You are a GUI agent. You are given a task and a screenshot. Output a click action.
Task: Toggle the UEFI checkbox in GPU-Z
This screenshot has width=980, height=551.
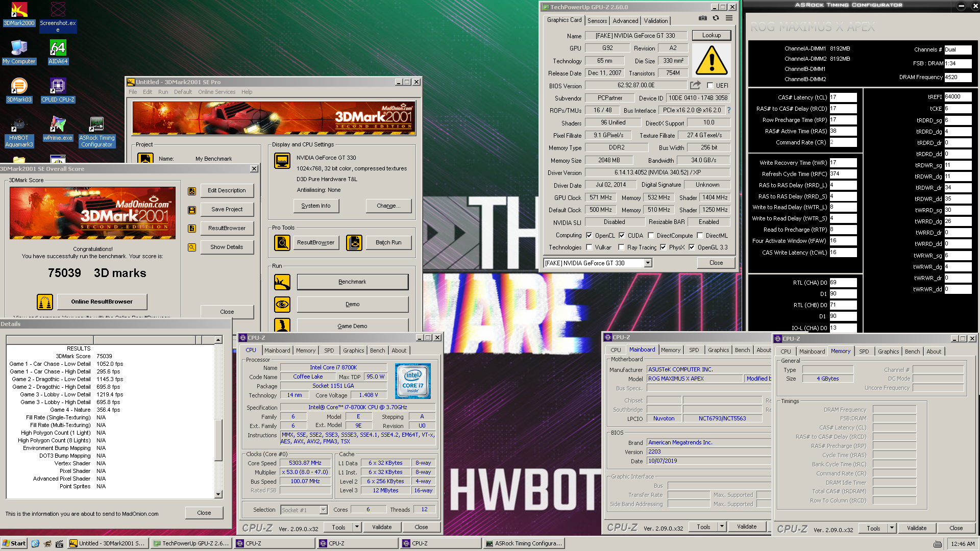pos(710,86)
